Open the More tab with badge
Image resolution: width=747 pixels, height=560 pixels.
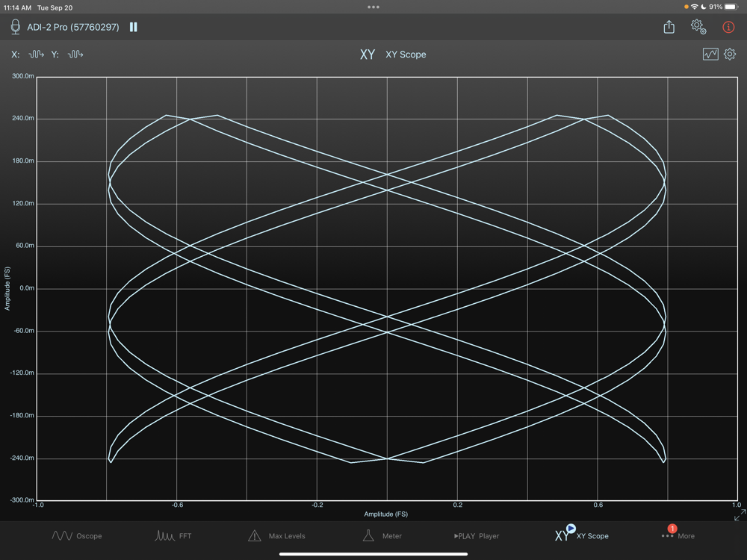pos(678,535)
